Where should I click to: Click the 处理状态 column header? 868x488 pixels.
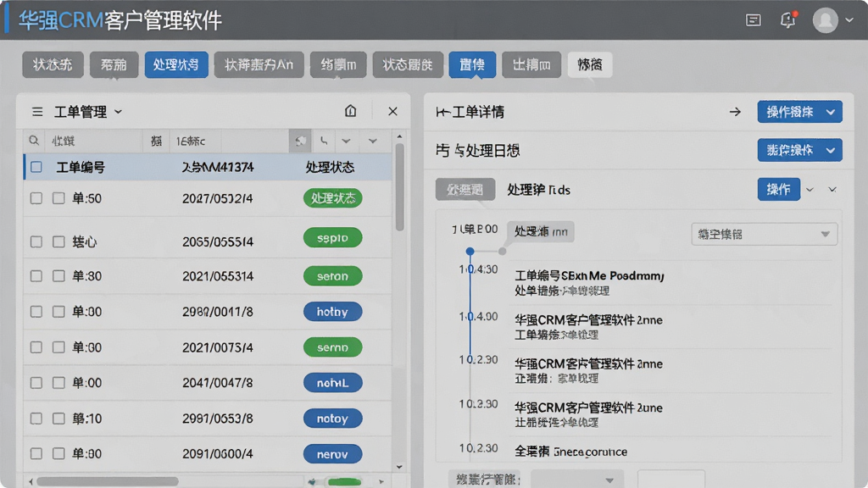coord(330,167)
